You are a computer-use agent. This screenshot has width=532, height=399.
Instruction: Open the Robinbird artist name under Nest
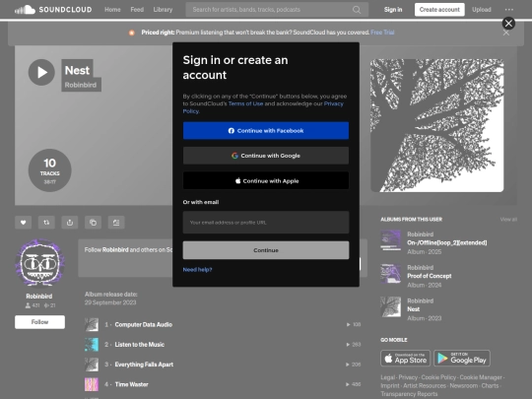[81, 85]
